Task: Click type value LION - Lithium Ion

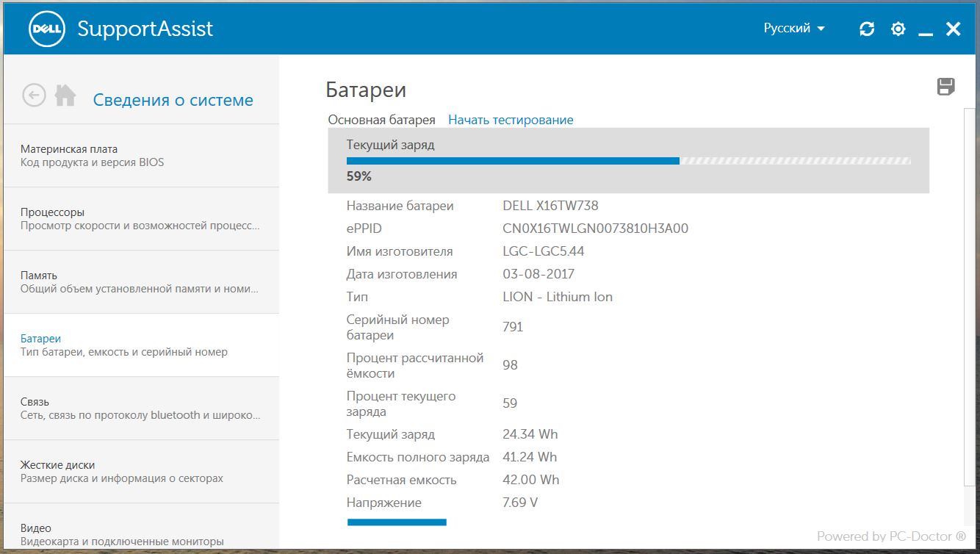Action: [558, 297]
